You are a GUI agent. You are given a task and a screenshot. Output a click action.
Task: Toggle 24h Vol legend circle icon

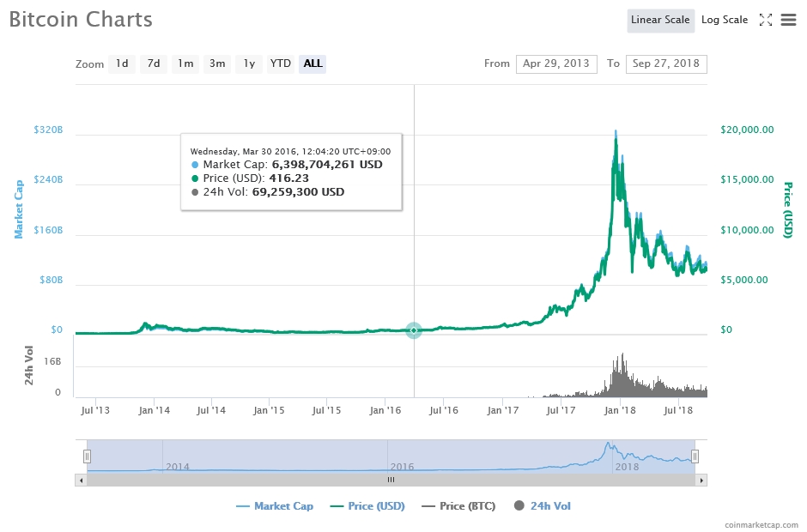coord(519,506)
